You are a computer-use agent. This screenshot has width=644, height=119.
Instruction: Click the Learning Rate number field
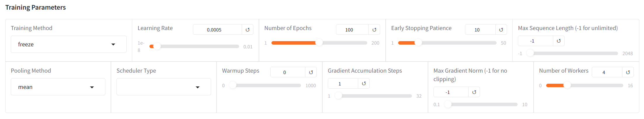tap(217, 30)
